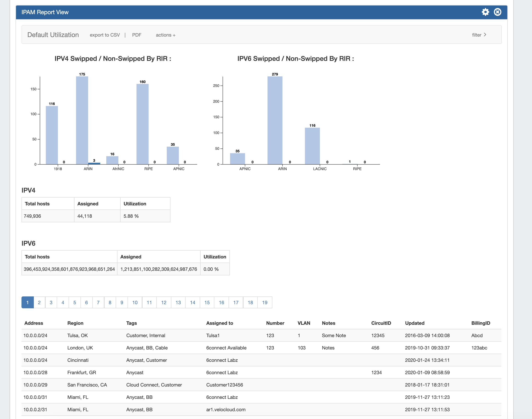
Task: Open the actions + dropdown
Action: 165,35
